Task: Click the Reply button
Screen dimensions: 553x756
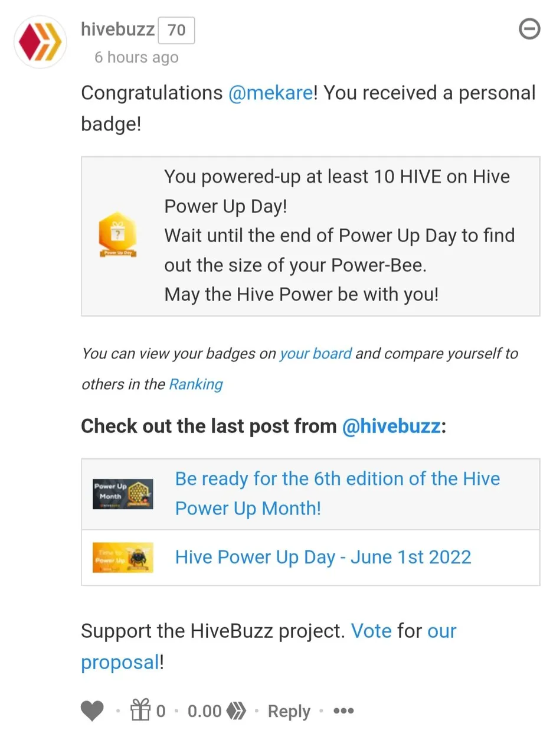Action: [x=289, y=712]
